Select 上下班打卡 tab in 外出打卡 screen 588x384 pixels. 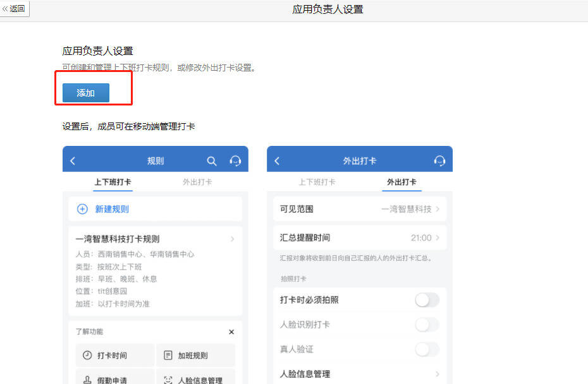tap(317, 182)
